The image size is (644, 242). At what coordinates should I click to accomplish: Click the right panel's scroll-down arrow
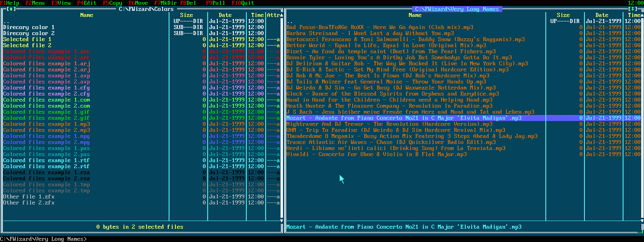point(642,221)
